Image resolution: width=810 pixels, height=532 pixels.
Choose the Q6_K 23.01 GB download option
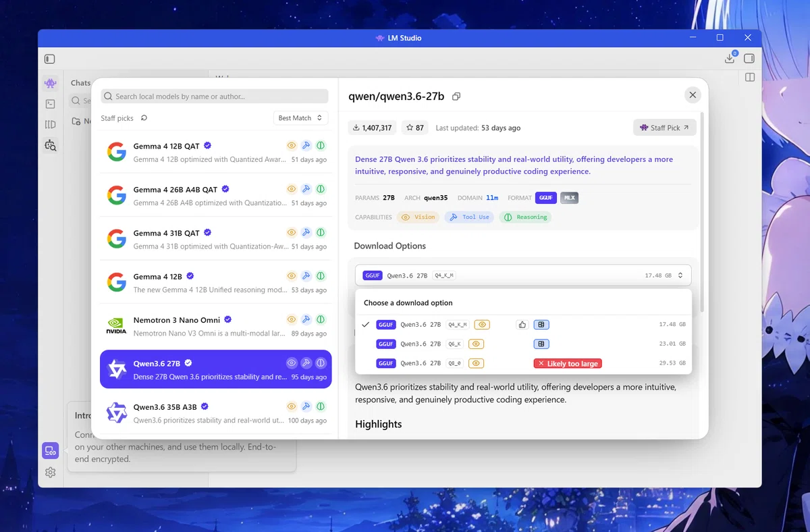click(523, 344)
